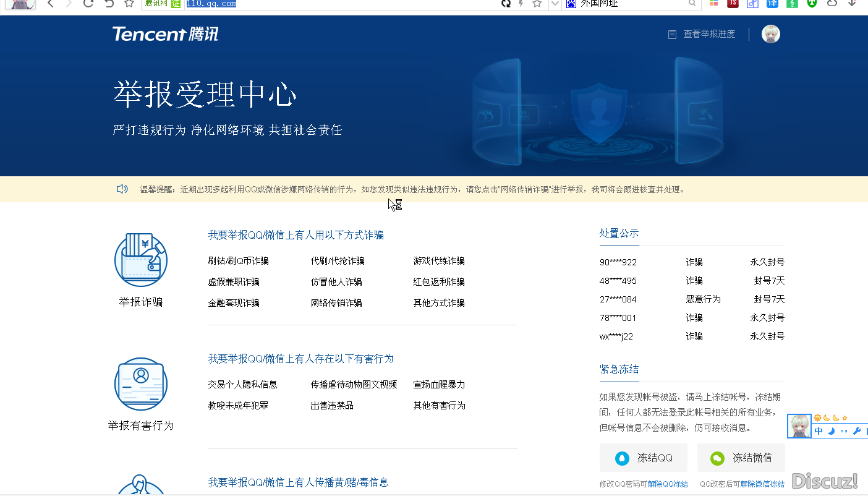Click the IME floating bar avatar picture
Viewport: 868px width, 496px height.
click(799, 426)
